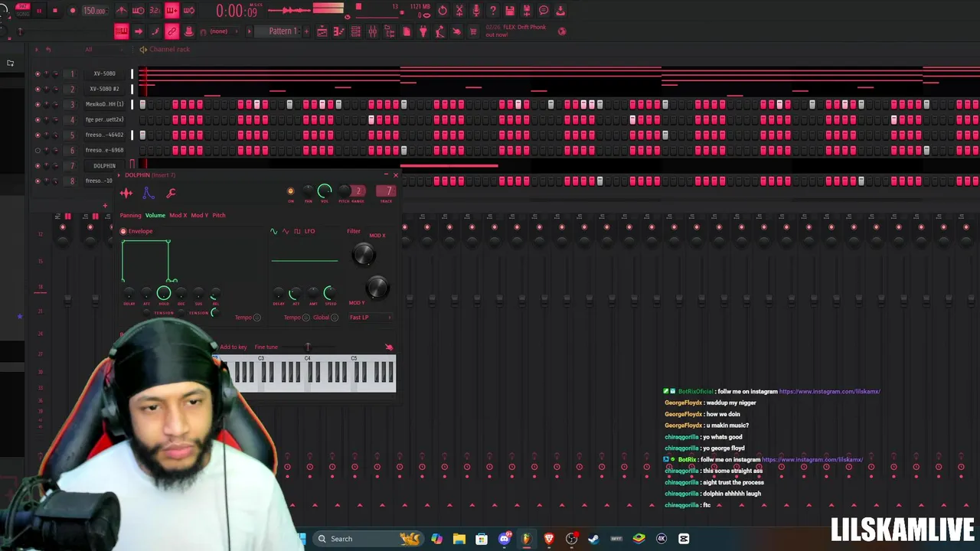
Task: Mute the XV-5080 #2 channel LED
Action: (38, 89)
